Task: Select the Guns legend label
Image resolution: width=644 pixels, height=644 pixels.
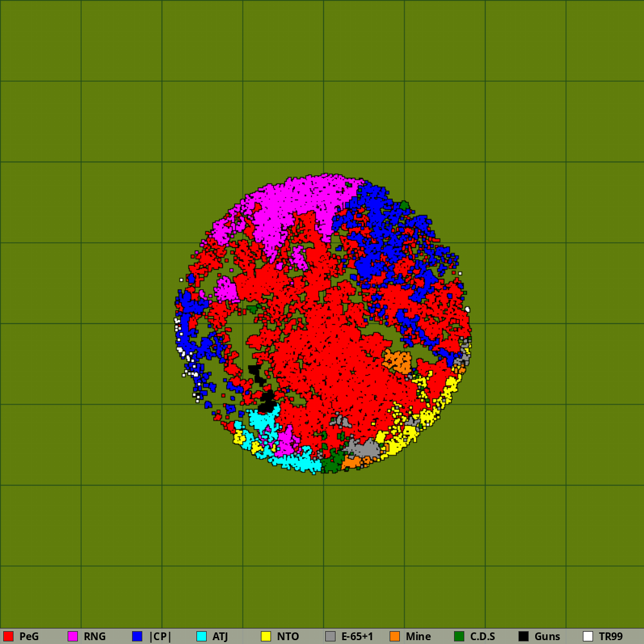Action: coord(547,636)
